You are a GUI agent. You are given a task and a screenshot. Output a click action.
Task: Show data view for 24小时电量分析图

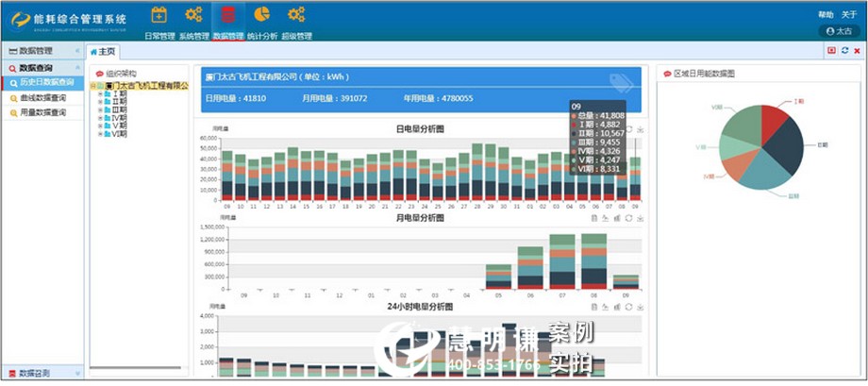pyautogui.click(x=593, y=308)
